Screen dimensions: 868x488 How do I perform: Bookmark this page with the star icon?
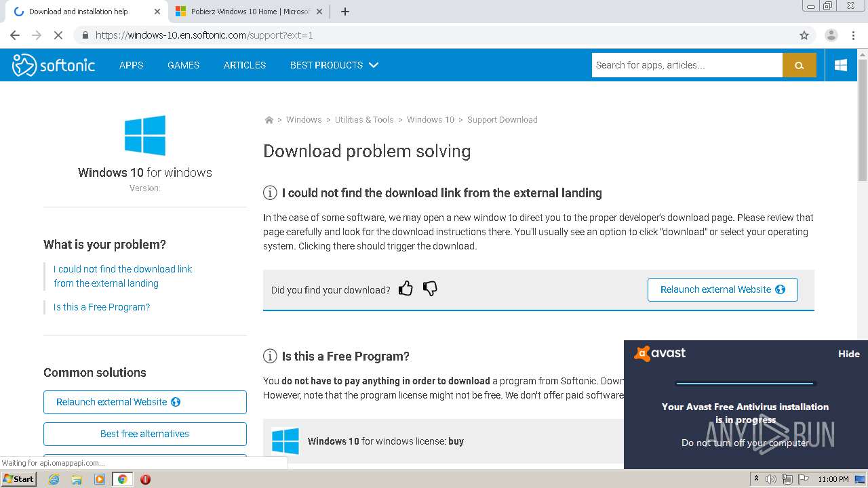pyautogui.click(x=804, y=35)
